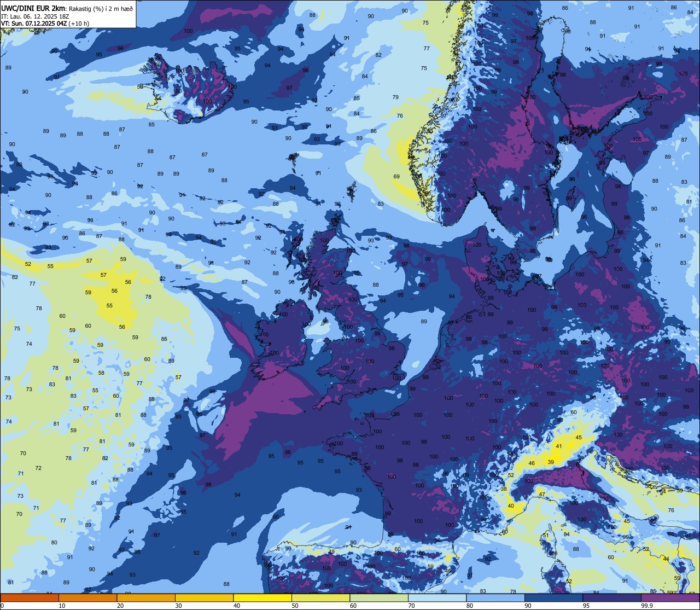Screen dimensions: 700x610
Task: Click the '99.9' legend scale label
Action: [647, 606]
